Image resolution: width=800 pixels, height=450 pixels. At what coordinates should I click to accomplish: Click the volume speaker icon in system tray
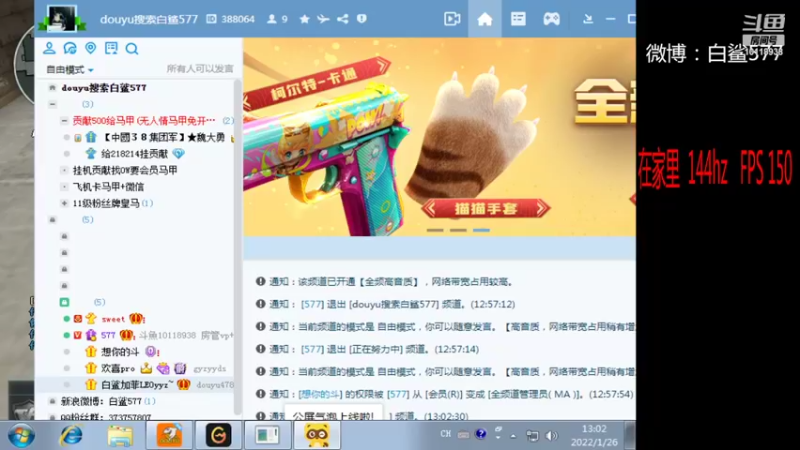[552, 435]
